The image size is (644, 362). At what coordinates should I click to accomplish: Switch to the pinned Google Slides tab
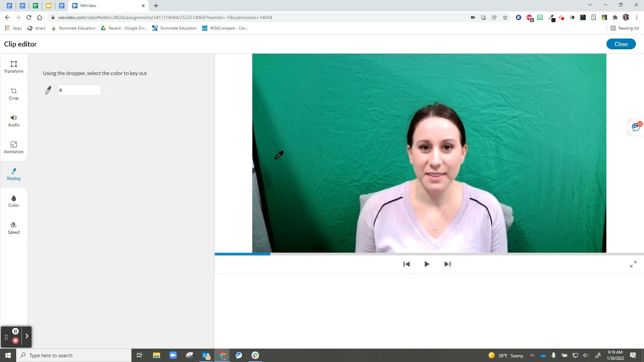click(48, 6)
